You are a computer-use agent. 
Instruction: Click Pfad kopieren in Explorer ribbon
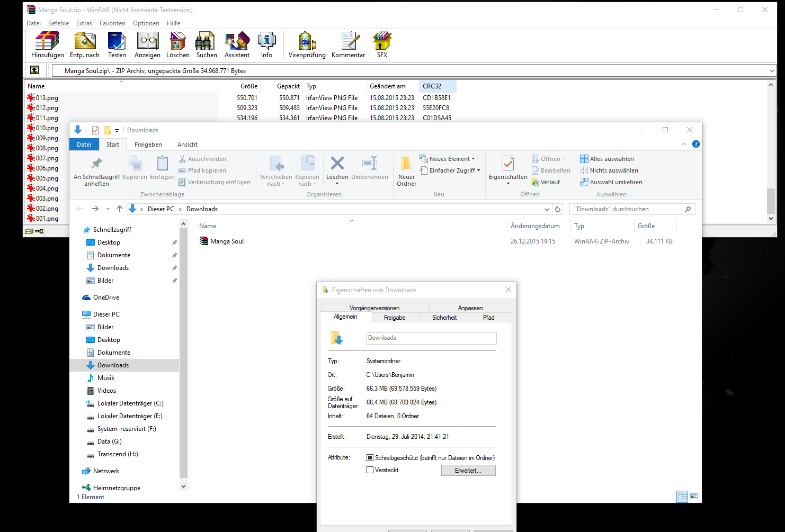pyautogui.click(x=202, y=170)
